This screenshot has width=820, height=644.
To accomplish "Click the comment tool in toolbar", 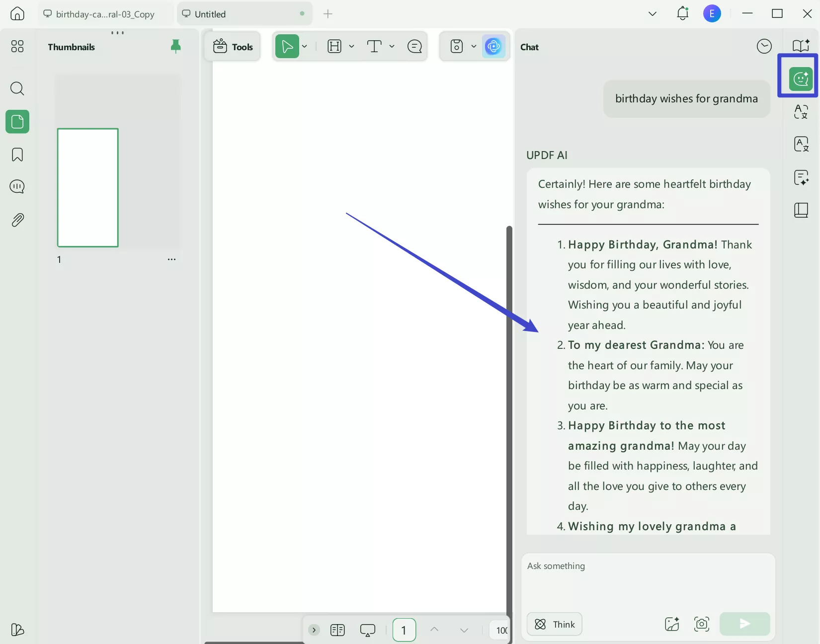I will tap(414, 47).
